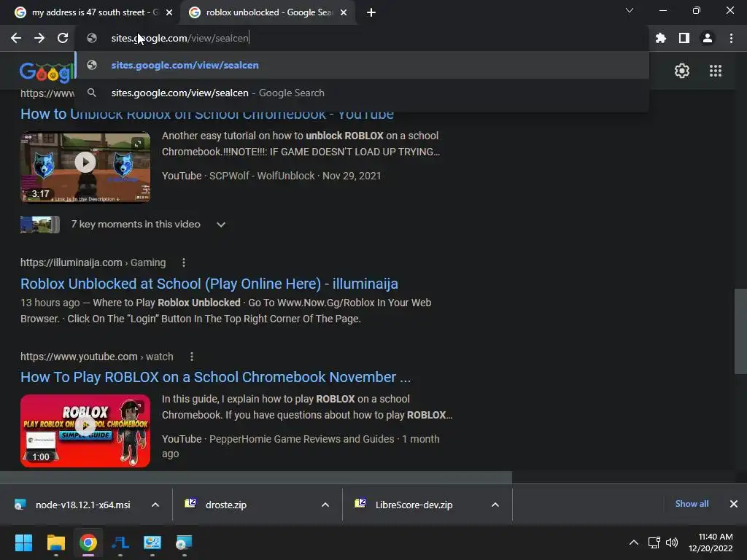Open the Extensions puzzle icon
Screen dimensions: 747x560
coord(660,38)
